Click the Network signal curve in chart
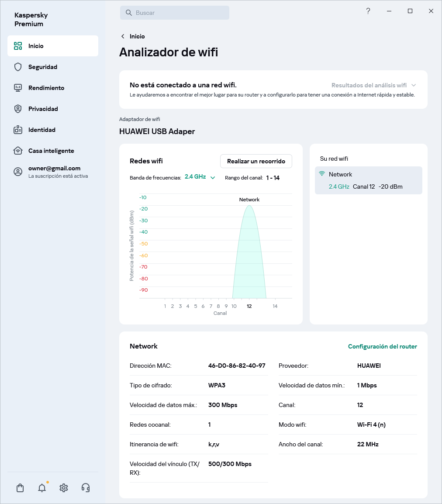The height and width of the screenshot is (504, 442). pyautogui.click(x=249, y=253)
